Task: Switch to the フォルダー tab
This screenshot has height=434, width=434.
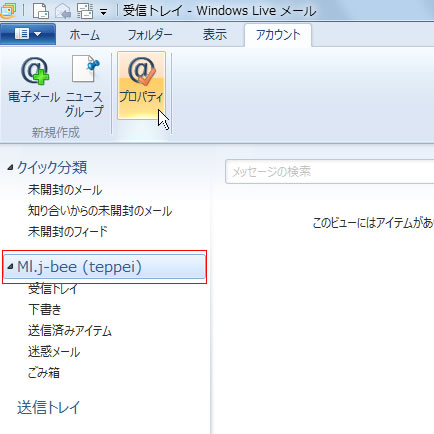Action: coord(150,35)
